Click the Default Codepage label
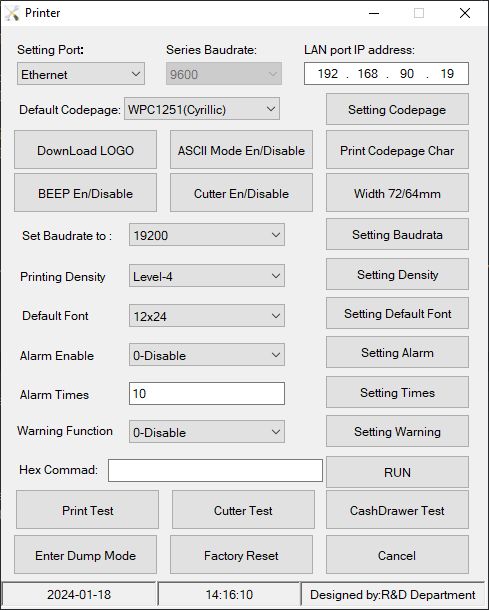This screenshot has width=489, height=610. (70, 110)
